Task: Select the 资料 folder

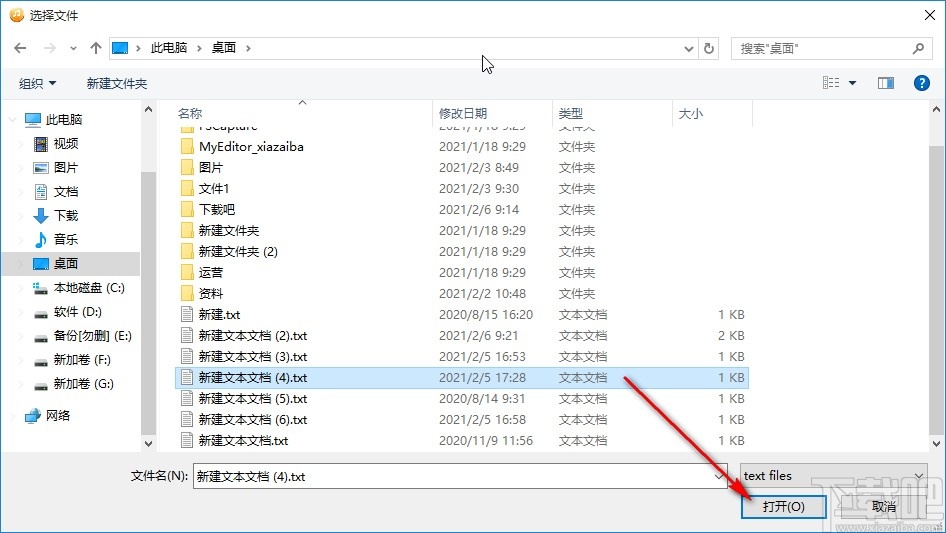Action: click(211, 293)
